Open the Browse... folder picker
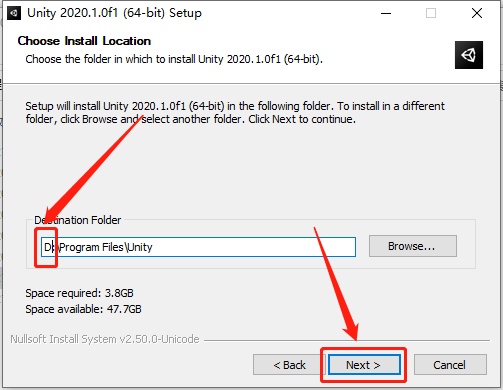This screenshot has width=503, height=390. coord(413,246)
